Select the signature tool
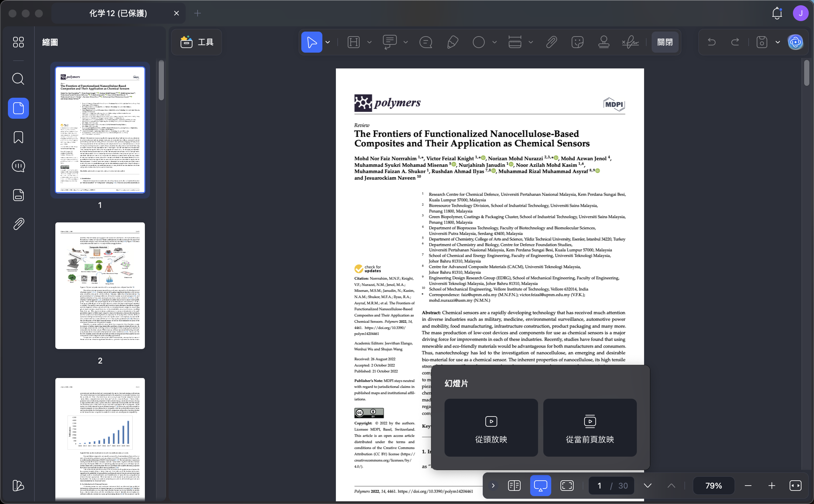814x504 pixels. tap(630, 42)
